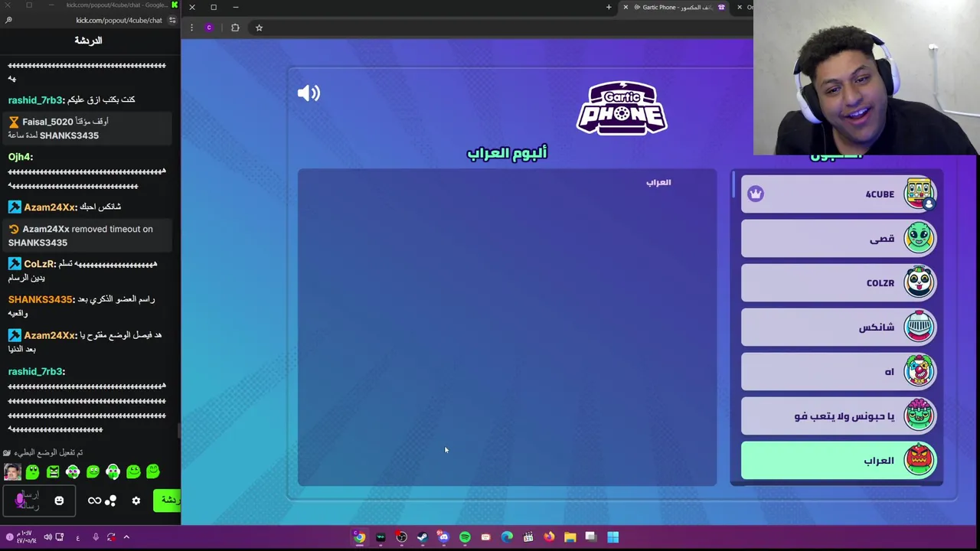Click the kick.com chat popout address bar
Image resolution: width=980 pixels, height=551 pixels.
point(119,20)
